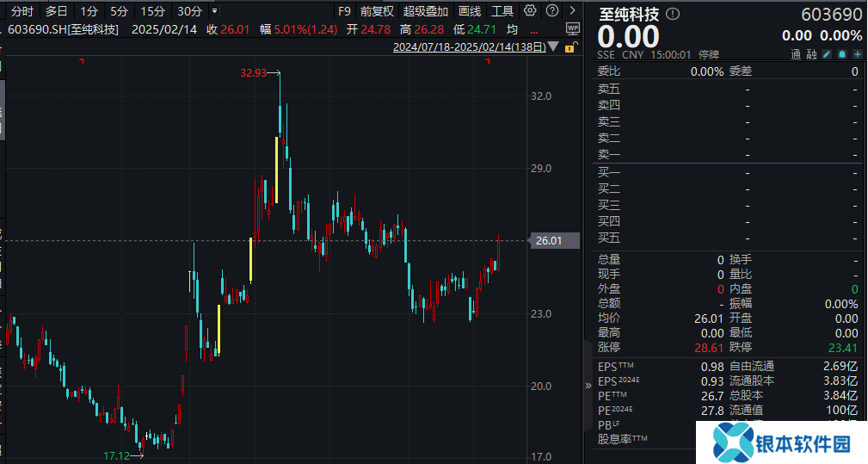Set a price alert with bell icon

pos(842,54)
